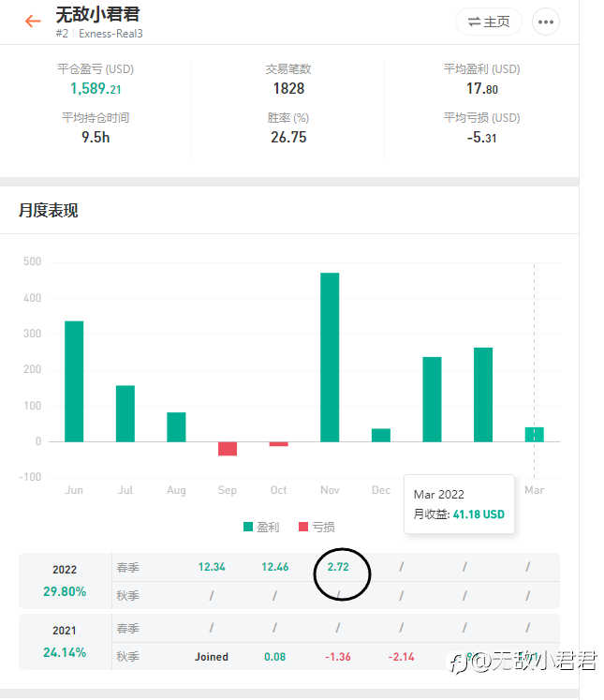Click the 12.34 monthly return value
The image size is (604, 700).
[x=212, y=567]
